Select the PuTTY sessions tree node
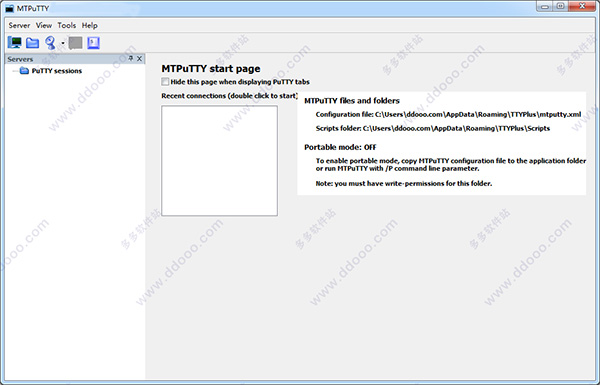This screenshot has width=600, height=385. click(x=57, y=71)
